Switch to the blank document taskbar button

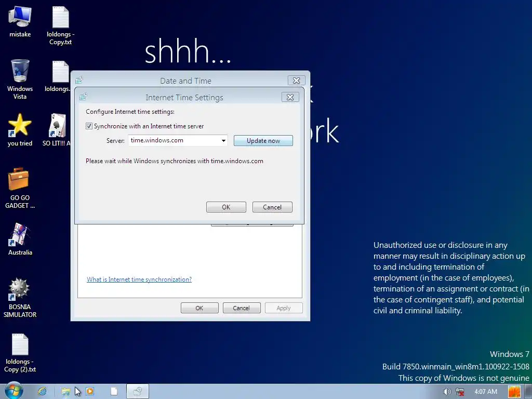pos(114,391)
